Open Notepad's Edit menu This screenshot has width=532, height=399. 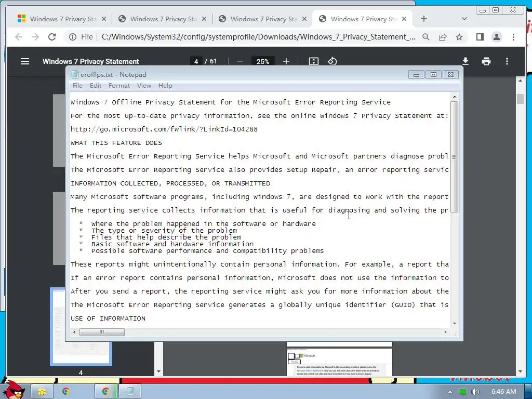tap(96, 86)
